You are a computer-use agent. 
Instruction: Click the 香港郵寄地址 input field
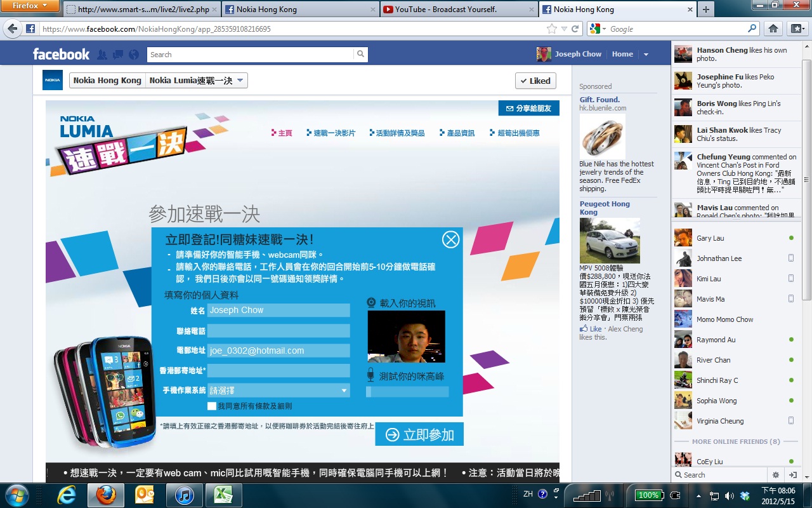click(278, 371)
